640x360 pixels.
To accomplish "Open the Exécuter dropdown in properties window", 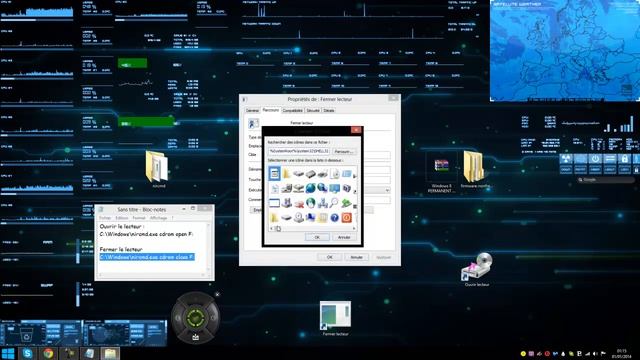I will [x=387, y=190].
